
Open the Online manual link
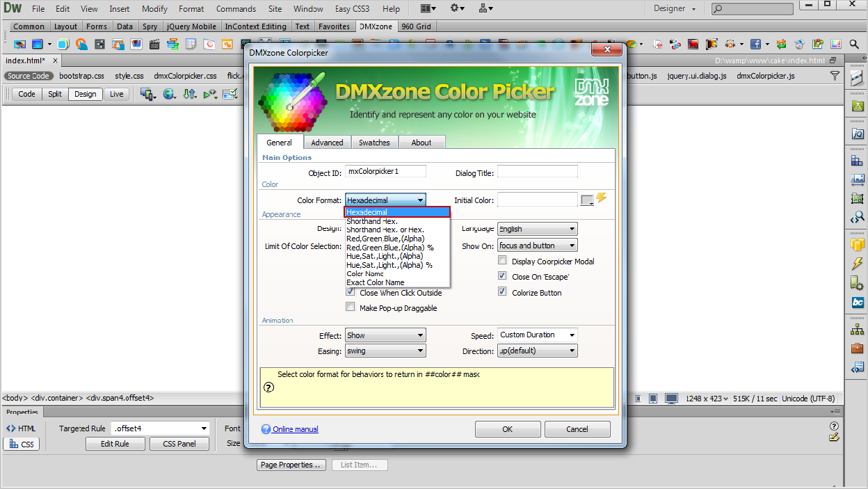pos(296,429)
